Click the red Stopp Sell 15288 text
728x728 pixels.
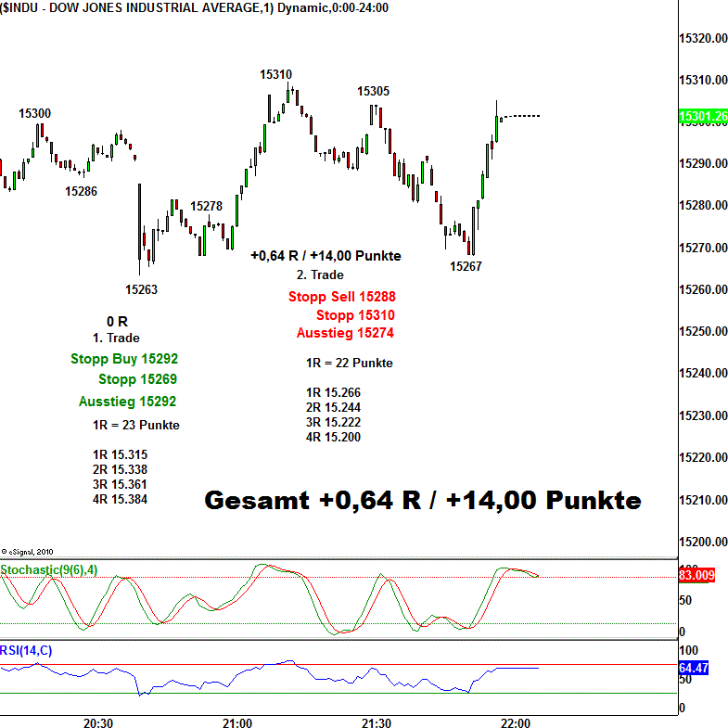pyautogui.click(x=341, y=298)
